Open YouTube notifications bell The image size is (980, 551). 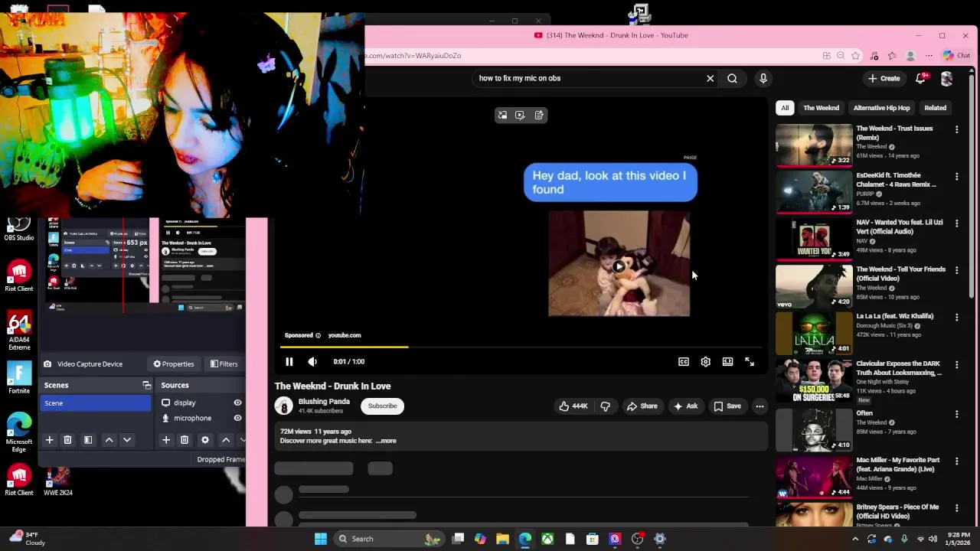coord(921,78)
